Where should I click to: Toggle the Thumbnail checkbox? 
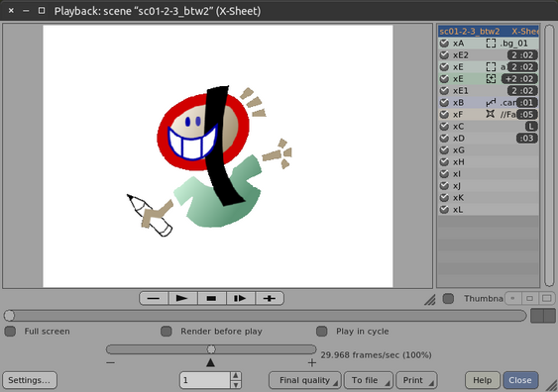(x=448, y=299)
